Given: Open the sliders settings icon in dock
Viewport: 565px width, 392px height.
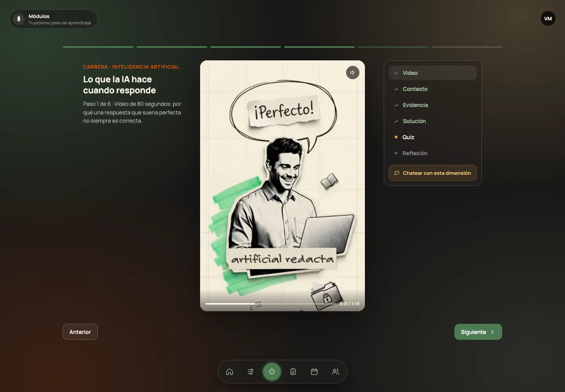Looking at the screenshot, I should point(251,372).
